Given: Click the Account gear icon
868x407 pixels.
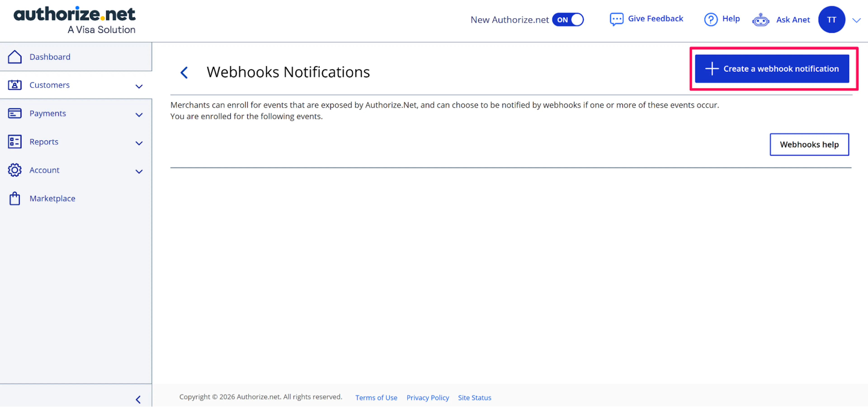Looking at the screenshot, I should tap(14, 170).
